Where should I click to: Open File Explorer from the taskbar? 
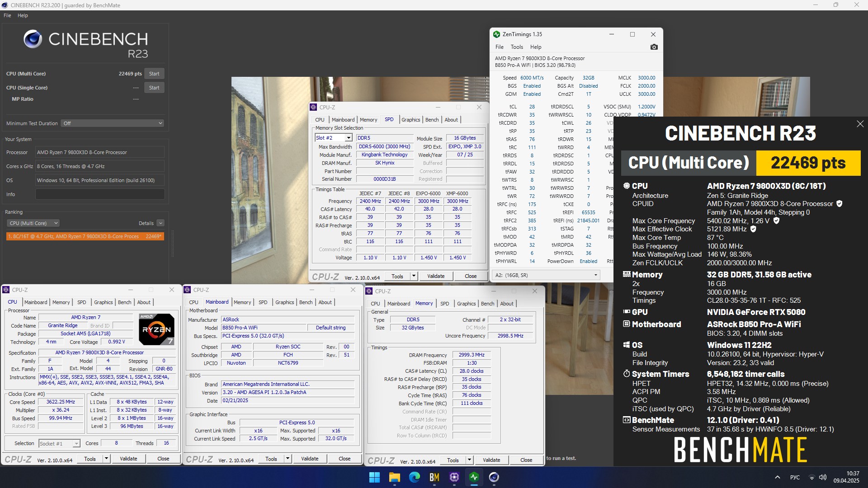click(x=395, y=477)
